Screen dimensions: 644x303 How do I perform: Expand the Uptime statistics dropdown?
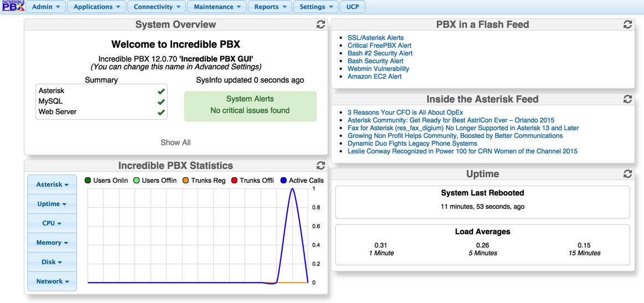click(x=52, y=204)
